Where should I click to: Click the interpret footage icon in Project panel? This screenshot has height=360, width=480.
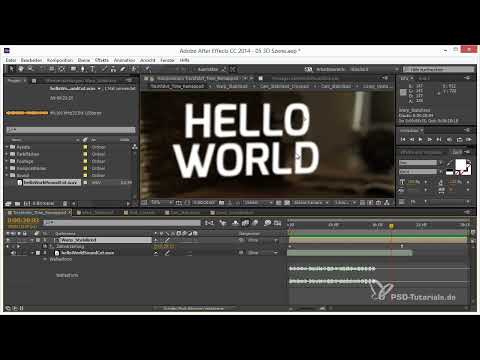(x=8, y=203)
